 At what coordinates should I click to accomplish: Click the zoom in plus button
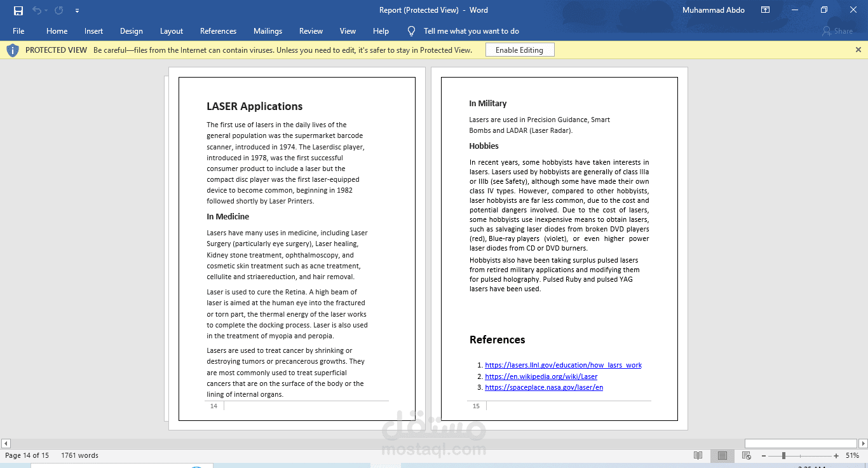click(x=836, y=455)
